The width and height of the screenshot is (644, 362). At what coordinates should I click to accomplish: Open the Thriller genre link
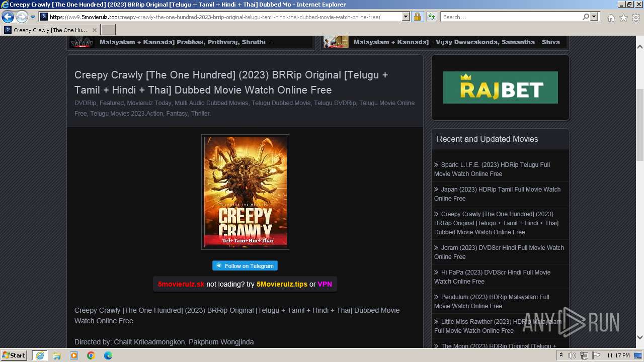pyautogui.click(x=200, y=114)
